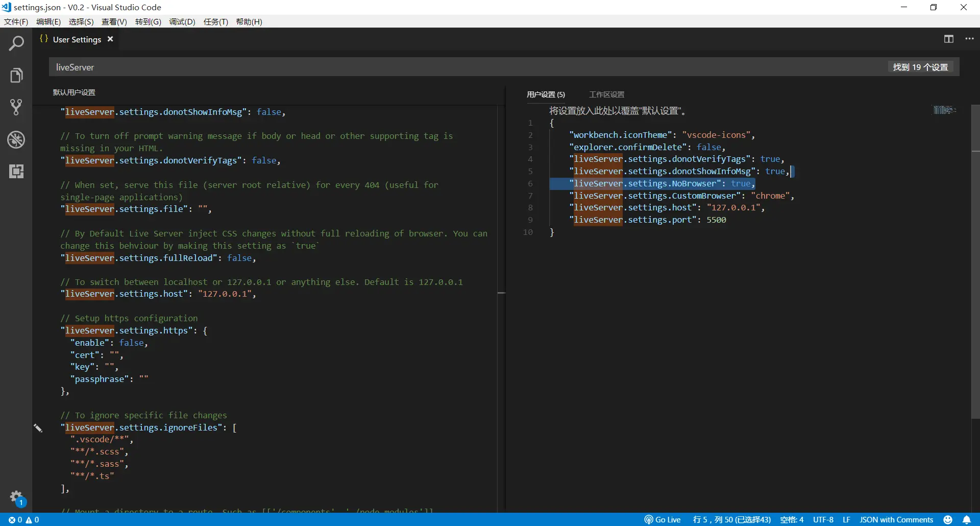Image resolution: width=980 pixels, height=526 pixels.
Task: Open the Source Control view
Action: tap(16, 107)
